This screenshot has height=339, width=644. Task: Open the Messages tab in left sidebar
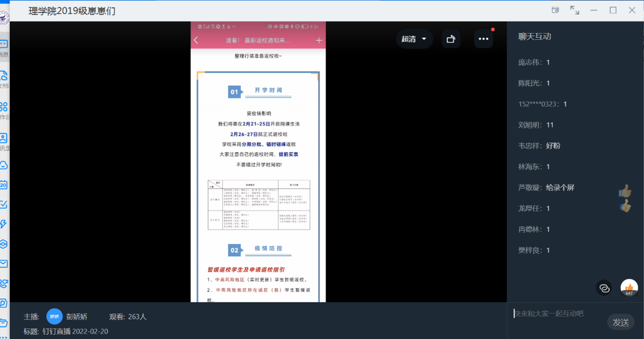click(4, 46)
